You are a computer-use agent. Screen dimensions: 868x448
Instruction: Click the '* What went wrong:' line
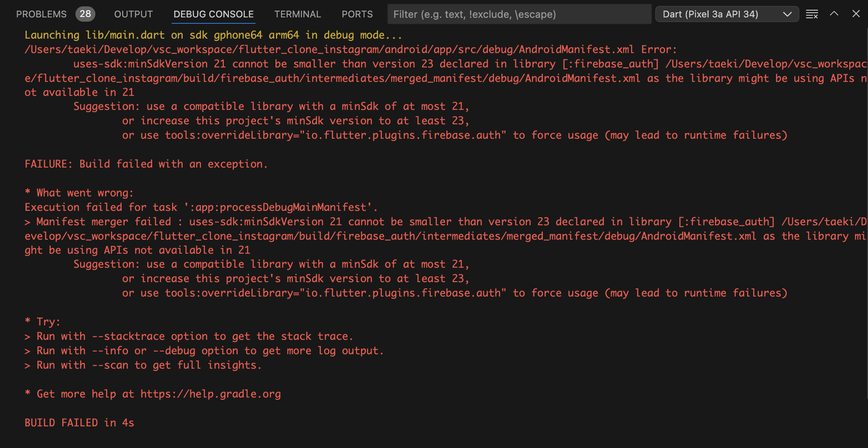tap(79, 193)
